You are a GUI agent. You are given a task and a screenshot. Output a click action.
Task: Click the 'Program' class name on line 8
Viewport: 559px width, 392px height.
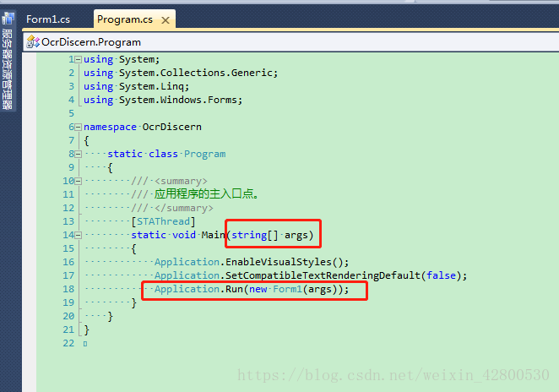click(204, 154)
